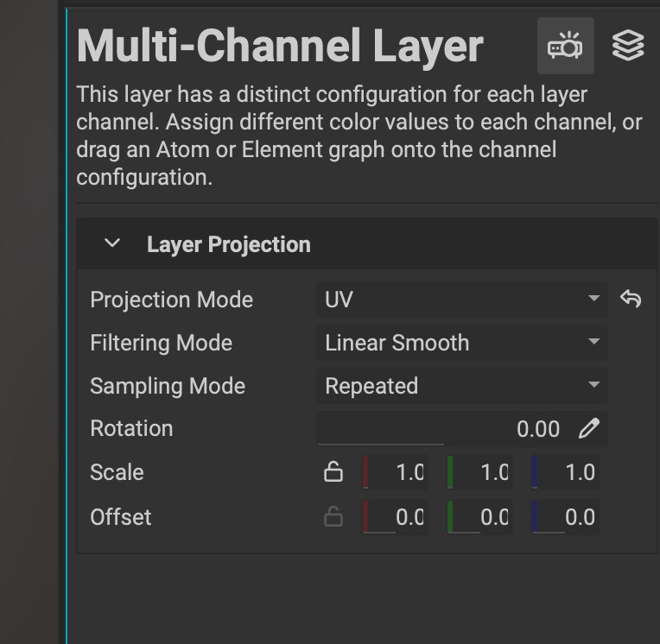This screenshot has height=644, width=660.
Task: Click the blue Scale Z value field
Action: [x=565, y=472]
